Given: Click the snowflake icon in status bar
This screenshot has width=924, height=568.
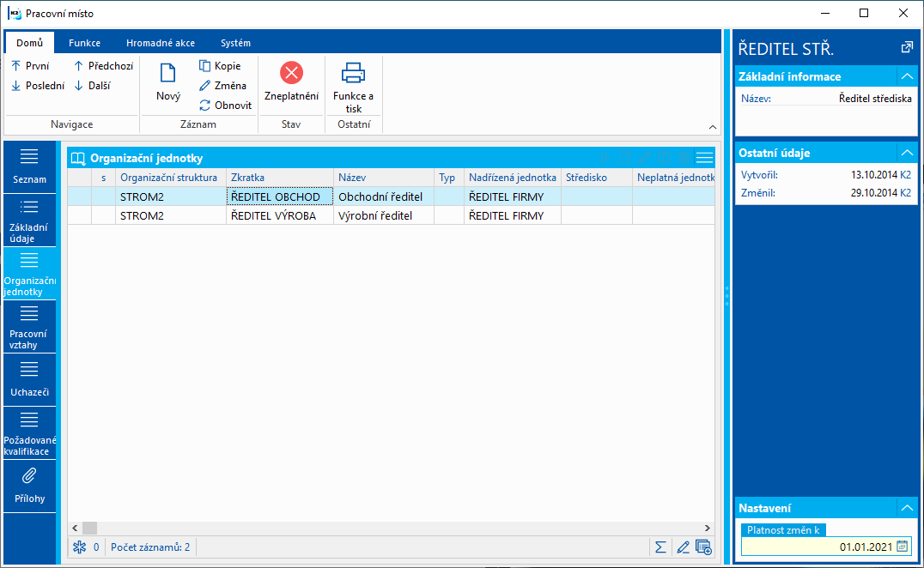Looking at the screenshot, I should pyautogui.click(x=79, y=547).
